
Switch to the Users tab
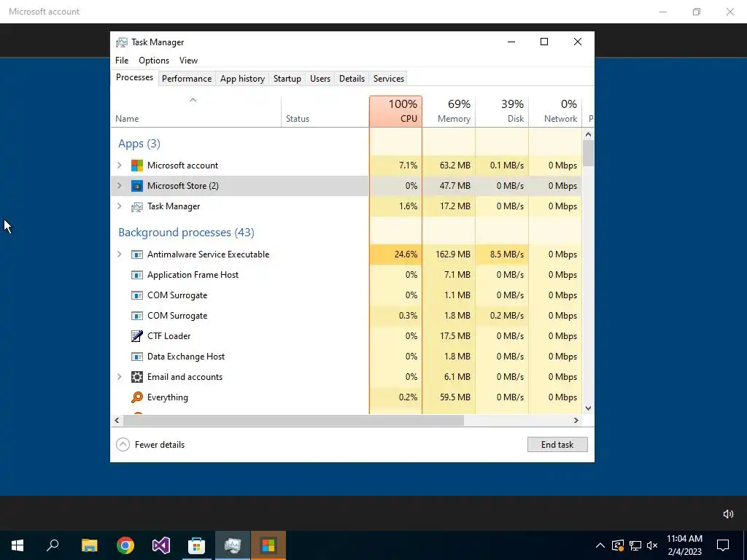pyautogui.click(x=320, y=79)
